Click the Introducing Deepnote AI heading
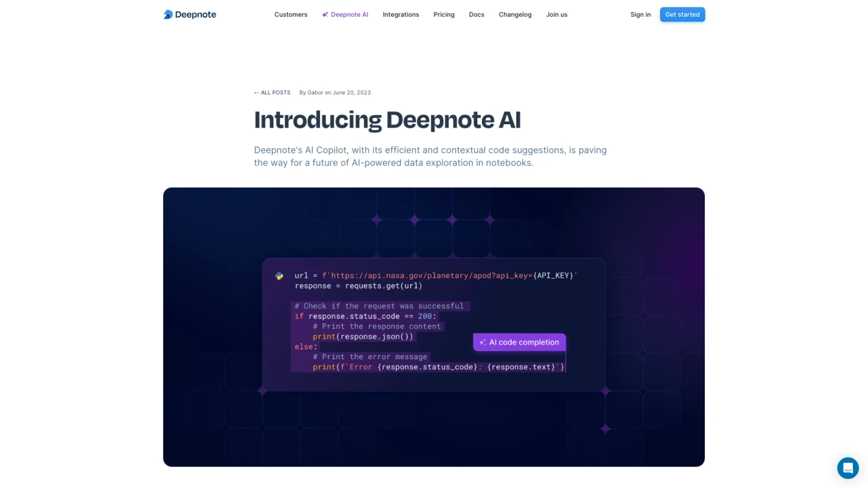 pos(387,120)
